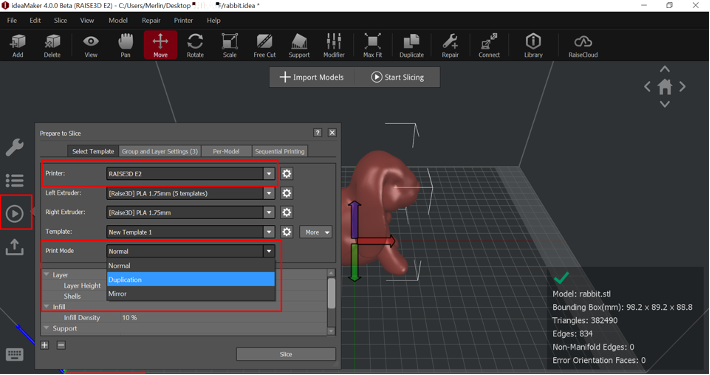Open the Modifier tool

point(334,45)
